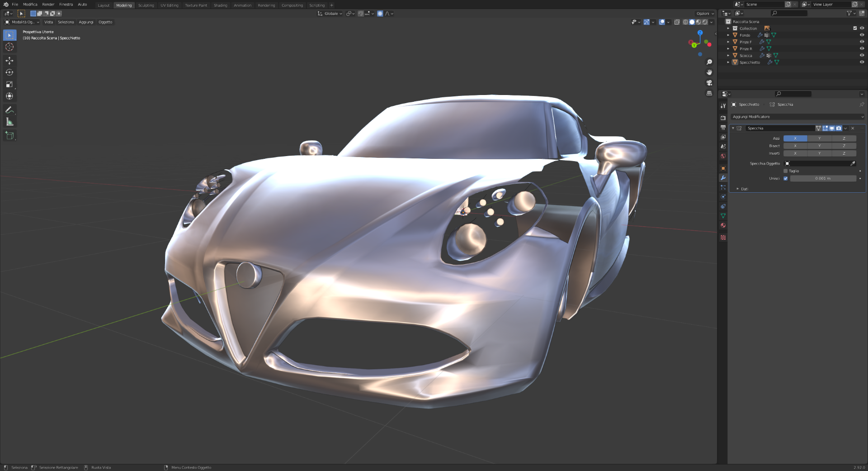
Task: Remove the Specchia modifier
Action: coord(853,128)
